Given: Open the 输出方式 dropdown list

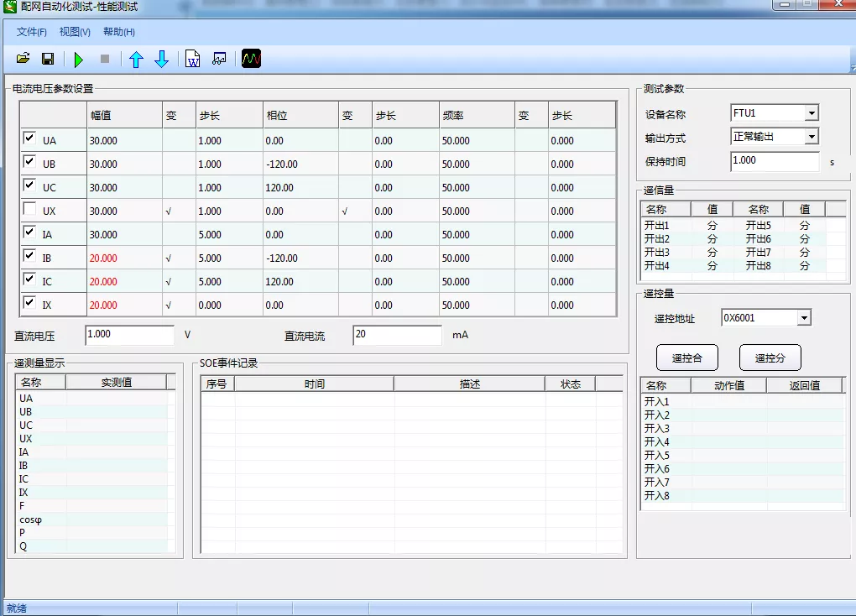Looking at the screenshot, I should [811, 137].
